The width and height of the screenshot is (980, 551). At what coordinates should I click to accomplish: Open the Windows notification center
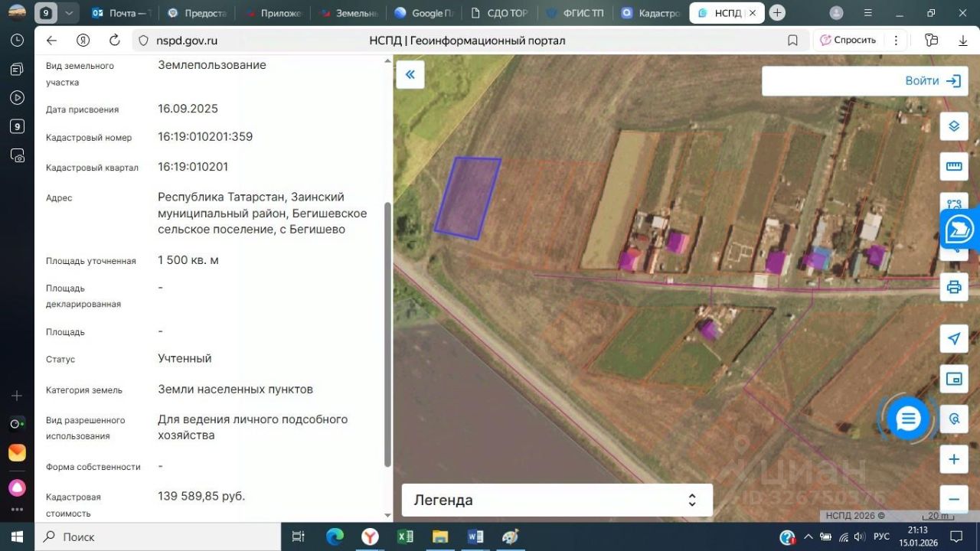click(956, 536)
